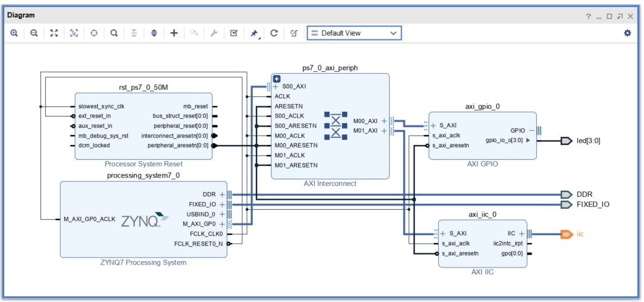Click the Zoom Fit icon
This screenshot has width=644, height=302.
click(54, 33)
